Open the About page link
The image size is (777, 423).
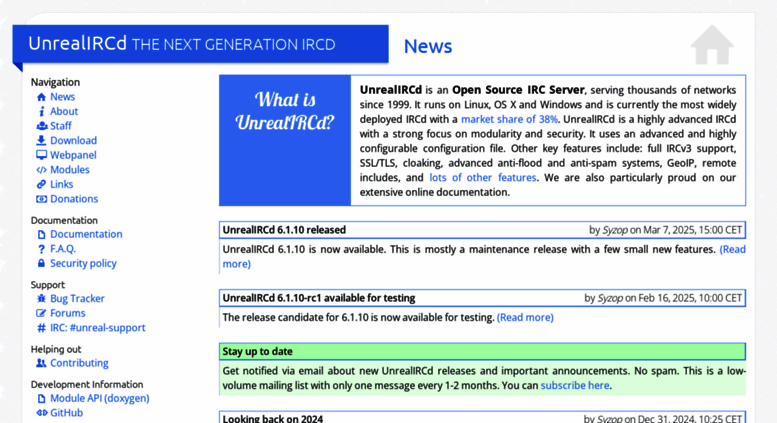click(64, 111)
